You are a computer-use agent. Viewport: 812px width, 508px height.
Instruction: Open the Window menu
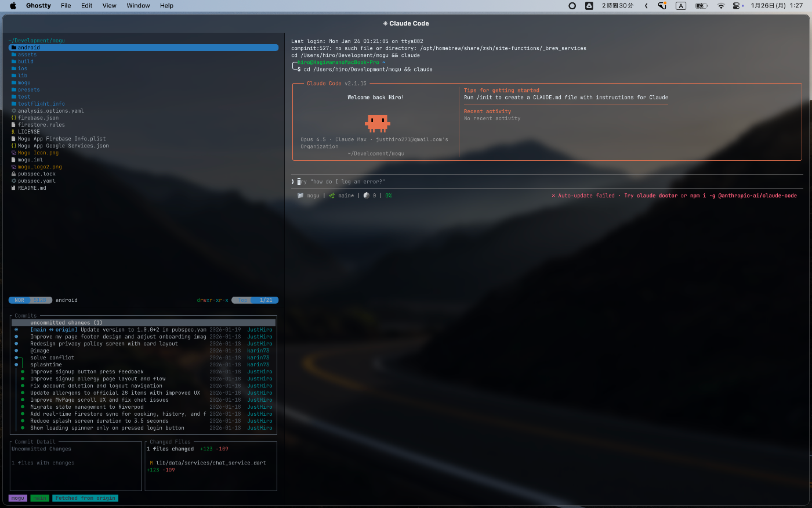(x=138, y=6)
